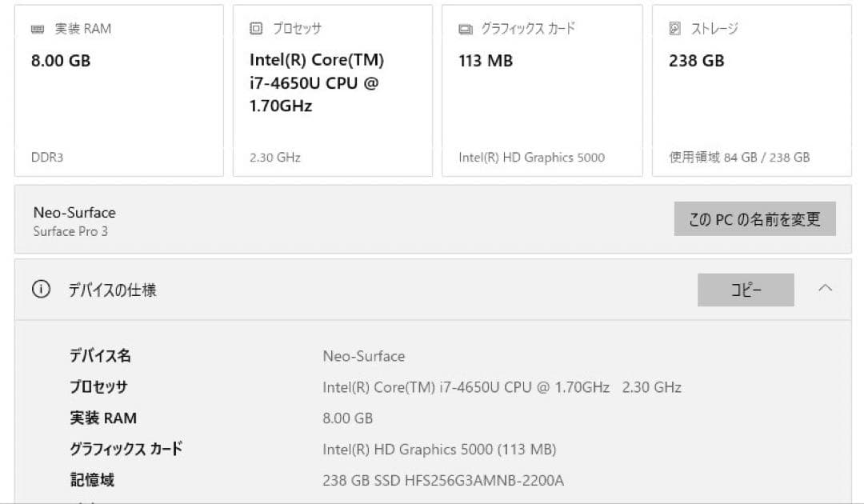
Task: Click the 113 MB graphics memory card
Action: [x=542, y=88]
